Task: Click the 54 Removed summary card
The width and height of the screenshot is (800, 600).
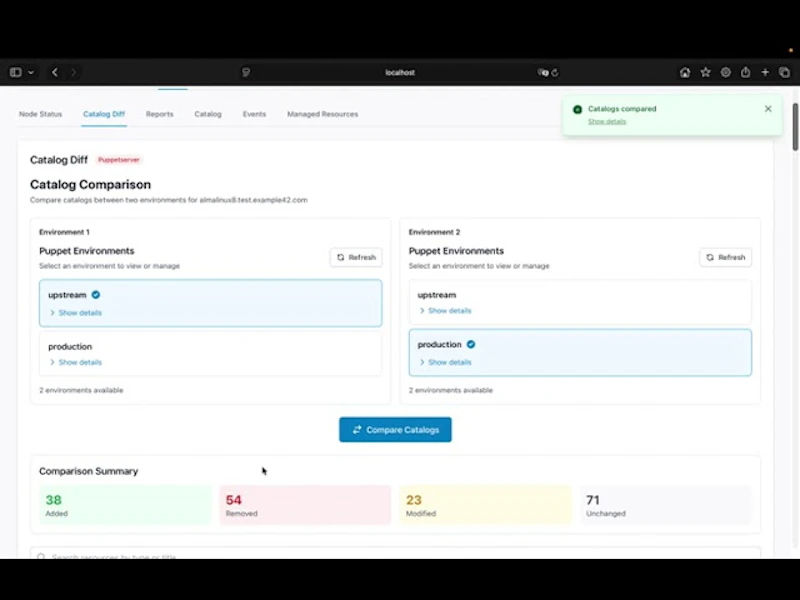Action: pos(305,505)
